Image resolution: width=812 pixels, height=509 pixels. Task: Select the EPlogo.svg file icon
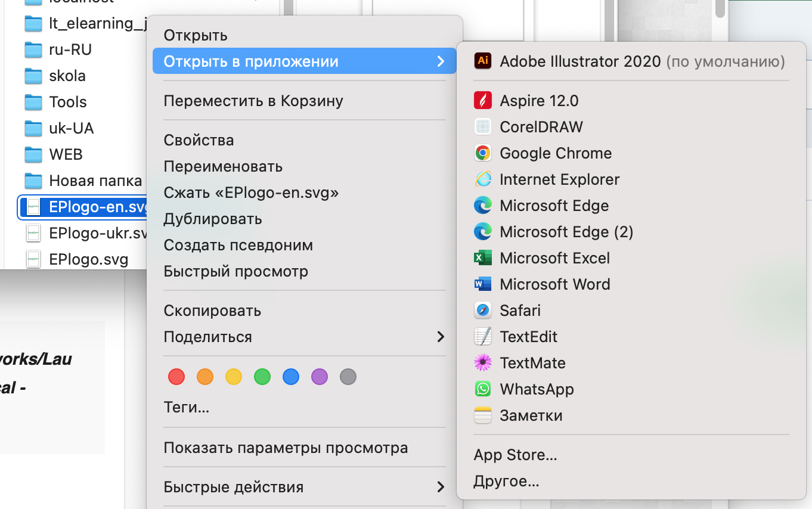pyautogui.click(x=33, y=259)
